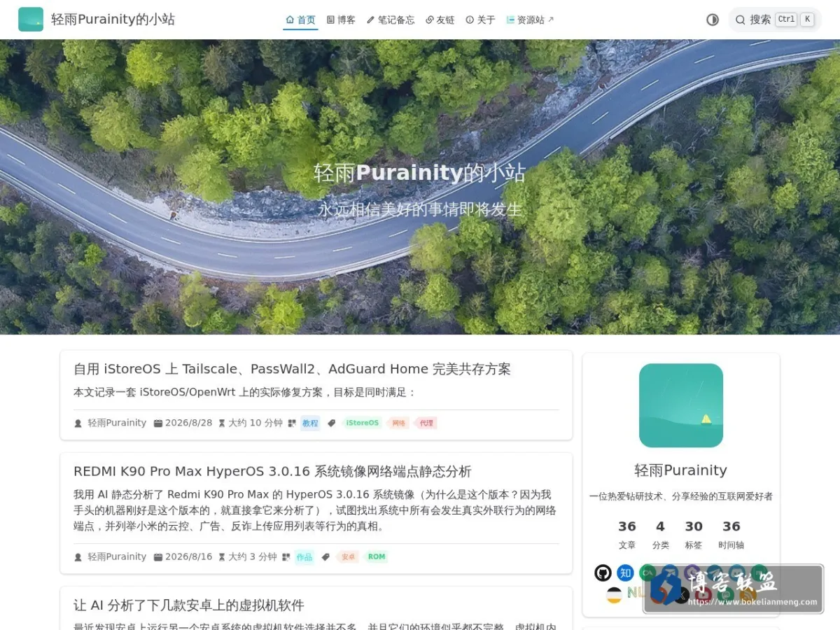Open the 友链 friend links page
Viewport: 840px width, 630px height.
[440, 20]
